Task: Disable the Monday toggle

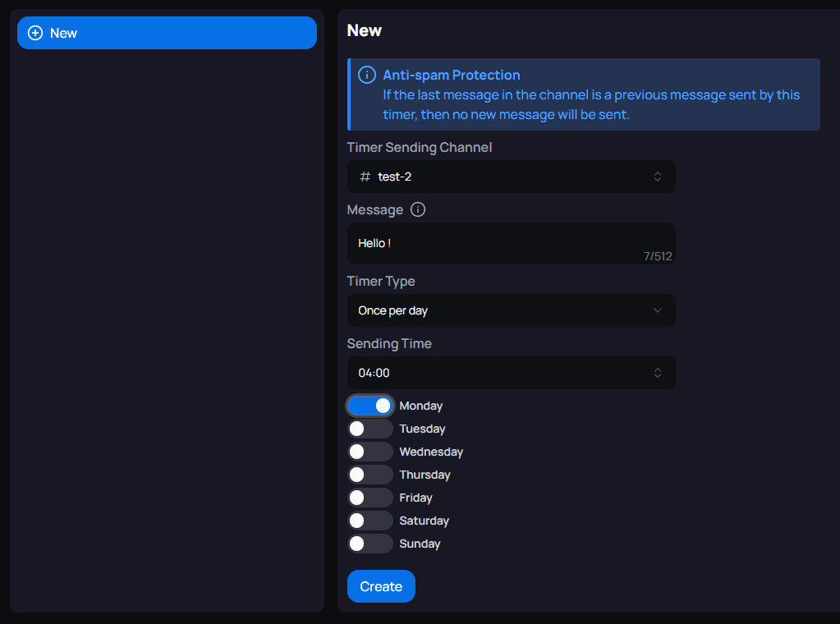Action: (370, 406)
